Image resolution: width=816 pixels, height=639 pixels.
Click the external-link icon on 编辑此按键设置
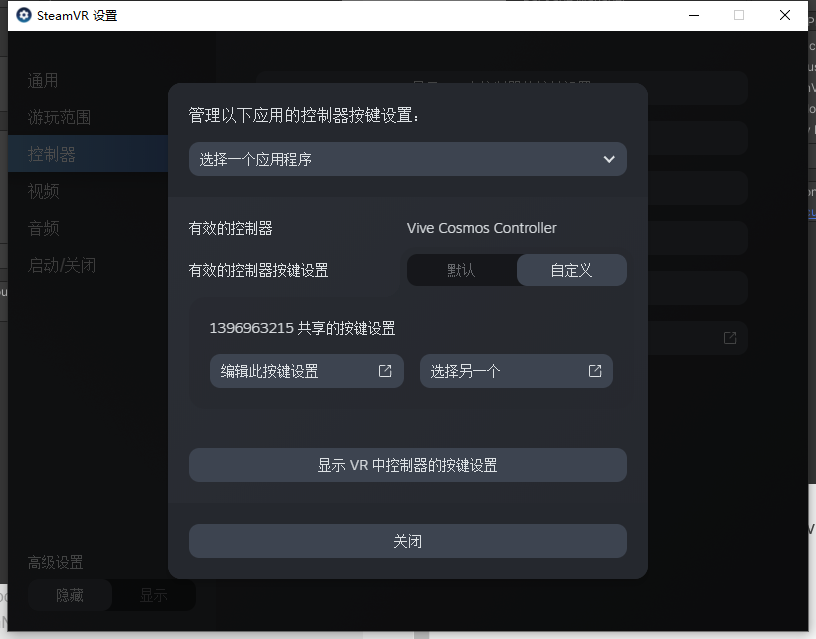click(384, 370)
